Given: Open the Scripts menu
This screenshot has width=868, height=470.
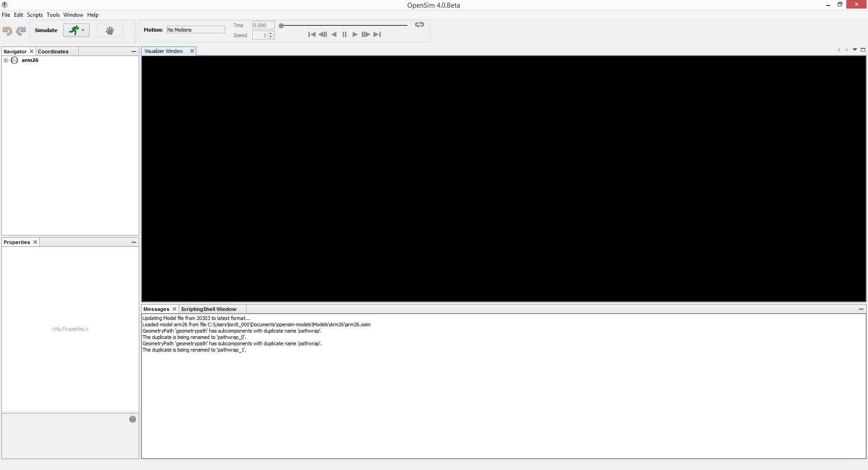Looking at the screenshot, I should 35,14.
